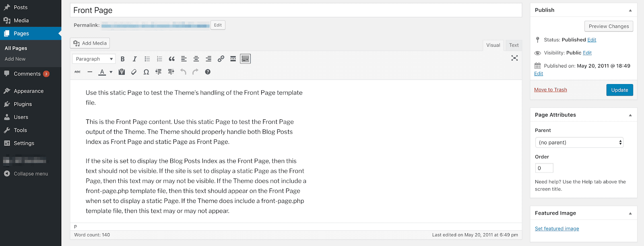Collapse the Featured Image panel
Viewport: 644px width, 246px height.
(x=630, y=213)
